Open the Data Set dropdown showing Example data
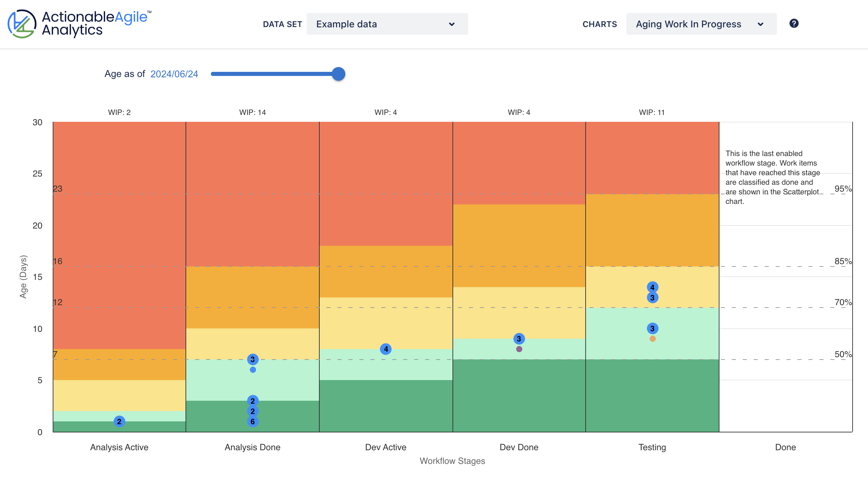868x481 pixels. tap(387, 24)
